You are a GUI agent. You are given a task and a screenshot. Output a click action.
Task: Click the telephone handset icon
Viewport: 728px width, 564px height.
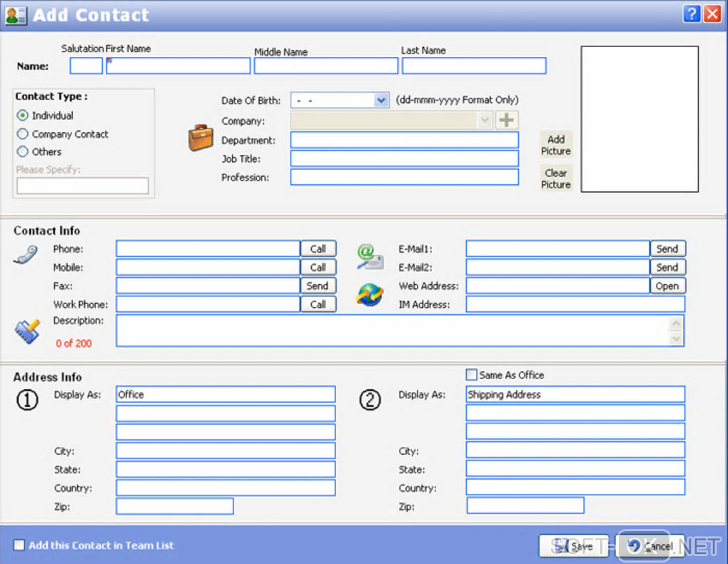pyautogui.click(x=26, y=255)
